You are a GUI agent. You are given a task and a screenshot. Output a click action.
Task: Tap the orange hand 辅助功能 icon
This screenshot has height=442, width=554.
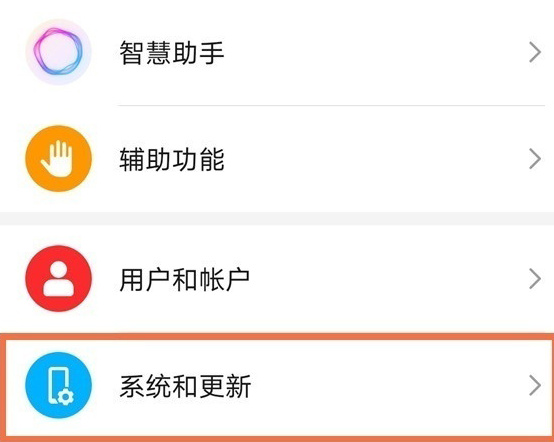(x=58, y=159)
